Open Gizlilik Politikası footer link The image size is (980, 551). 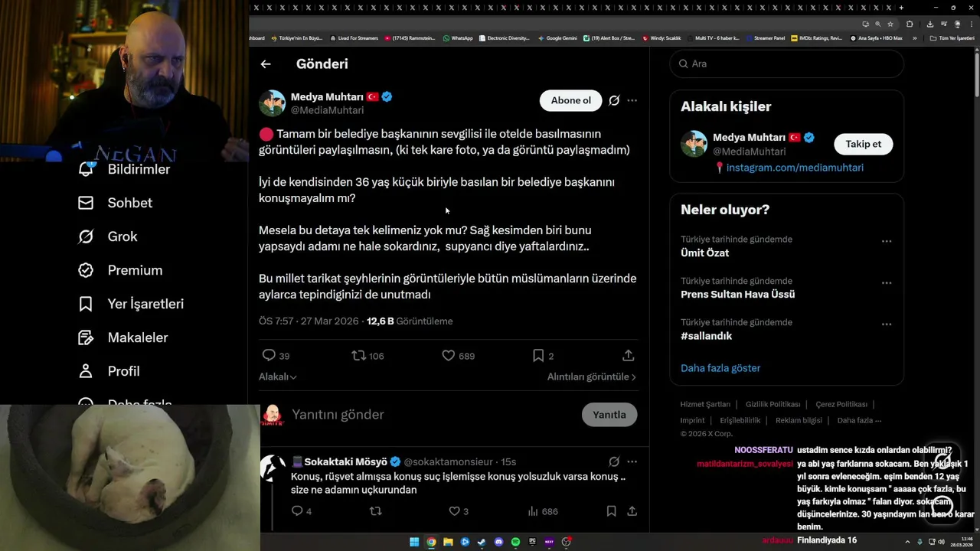(x=773, y=404)
